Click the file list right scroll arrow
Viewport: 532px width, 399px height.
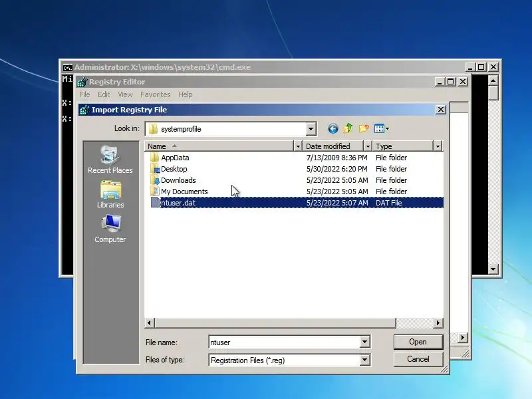(438, 323)
